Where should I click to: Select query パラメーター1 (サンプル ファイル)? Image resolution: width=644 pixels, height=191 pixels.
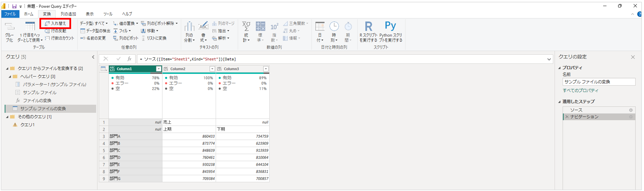tap(55, 84)
